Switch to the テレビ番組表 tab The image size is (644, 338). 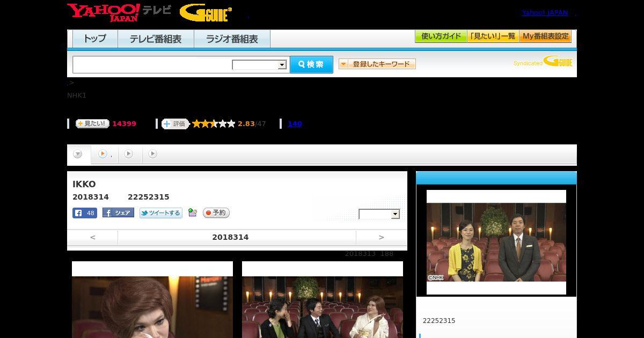[x=156, y=39]
